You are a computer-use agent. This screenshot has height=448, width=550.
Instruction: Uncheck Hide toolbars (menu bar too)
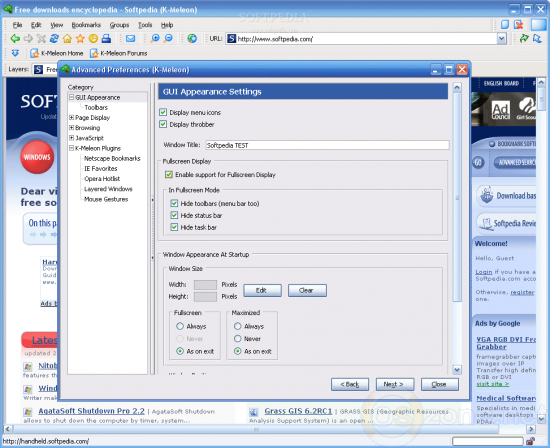[x=174, y=203]
